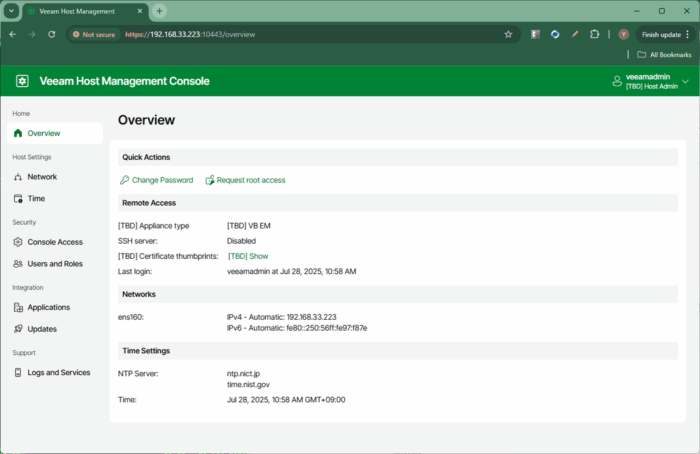Click the Applications building icon

pyautogui.click(x=18, y=307)
